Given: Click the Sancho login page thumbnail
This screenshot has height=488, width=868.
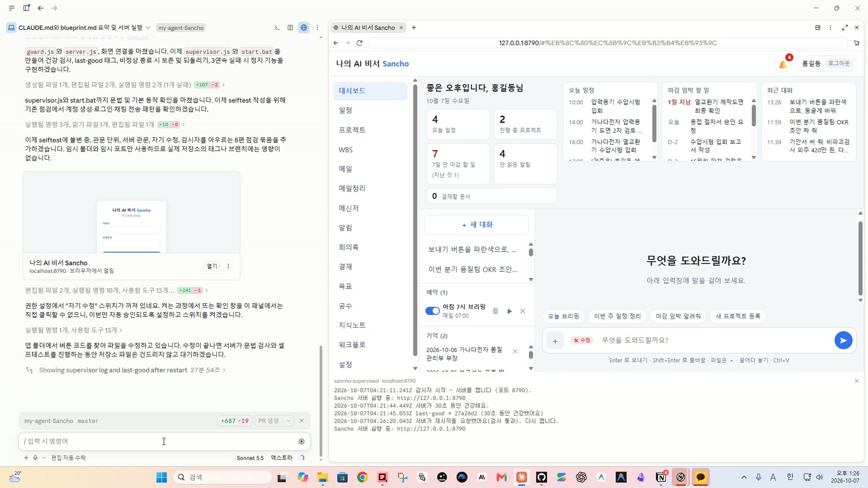Looking at the screenshot, I should pos(131,213).
